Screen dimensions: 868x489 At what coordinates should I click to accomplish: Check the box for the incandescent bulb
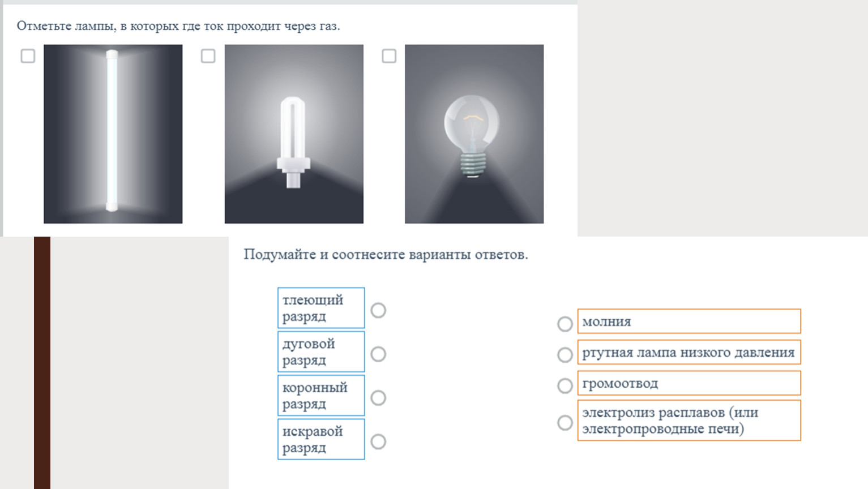tap(389, 56)
